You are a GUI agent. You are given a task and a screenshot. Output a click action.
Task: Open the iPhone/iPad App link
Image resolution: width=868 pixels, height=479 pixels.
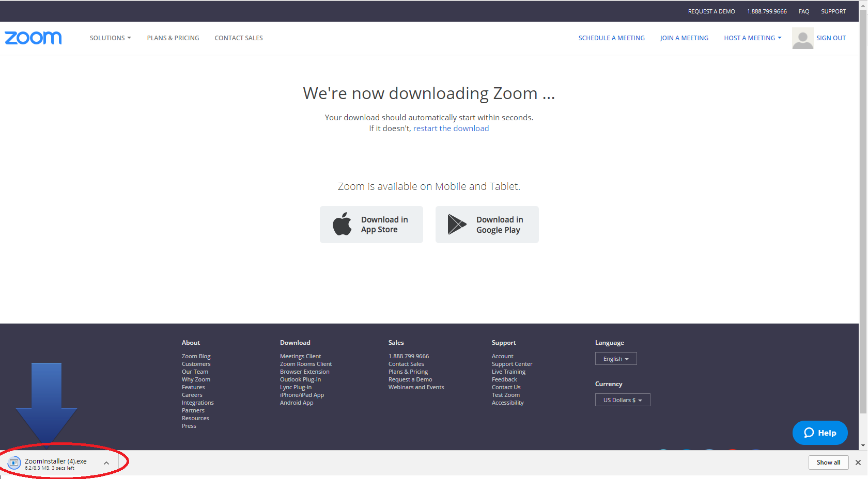(x=302, y=395)
